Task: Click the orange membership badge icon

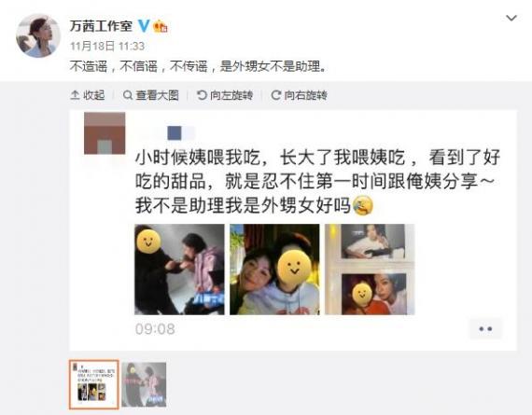Action: (x=161, y=26)
